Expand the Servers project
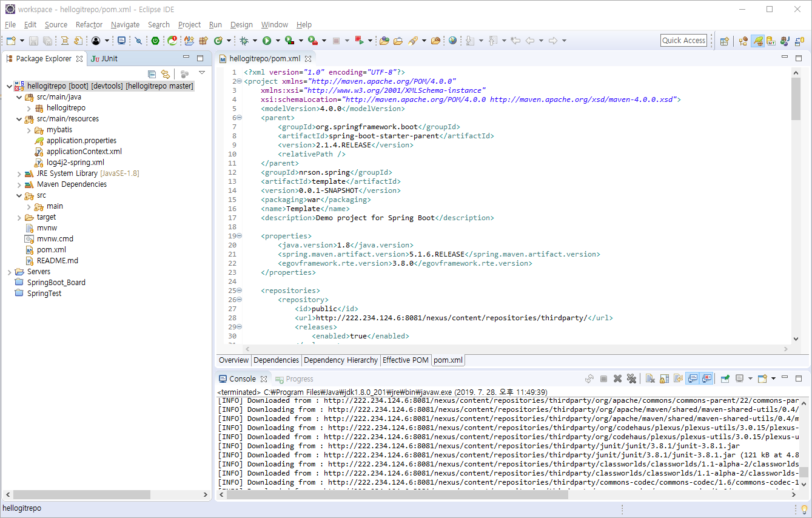Screen dimensions: 812x518 8,272
